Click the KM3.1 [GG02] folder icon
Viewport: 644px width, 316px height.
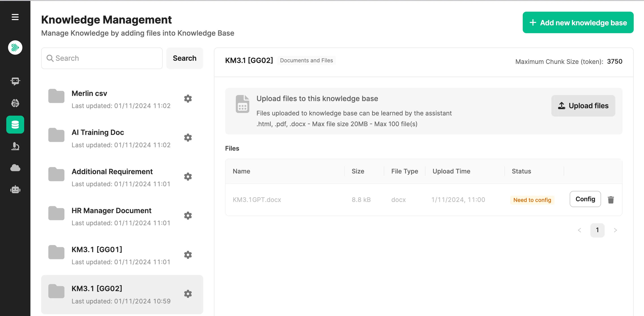56,291
